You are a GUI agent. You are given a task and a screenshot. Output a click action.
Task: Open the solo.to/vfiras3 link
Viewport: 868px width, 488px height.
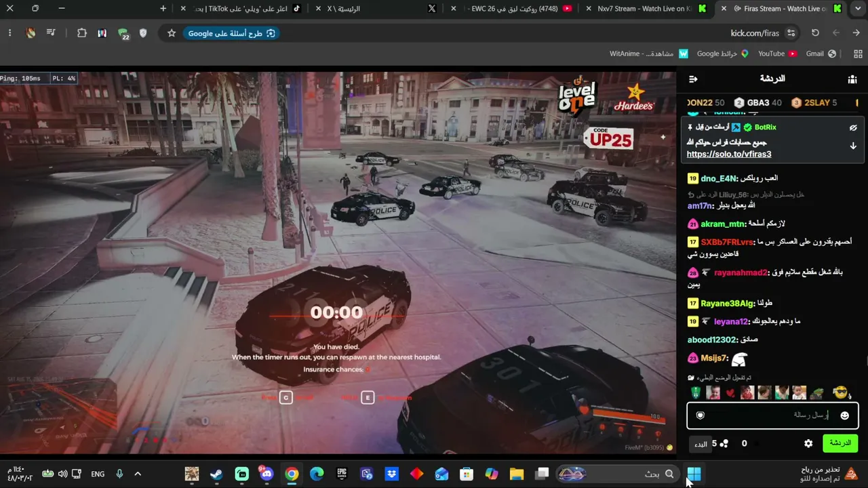coord(728,154)
